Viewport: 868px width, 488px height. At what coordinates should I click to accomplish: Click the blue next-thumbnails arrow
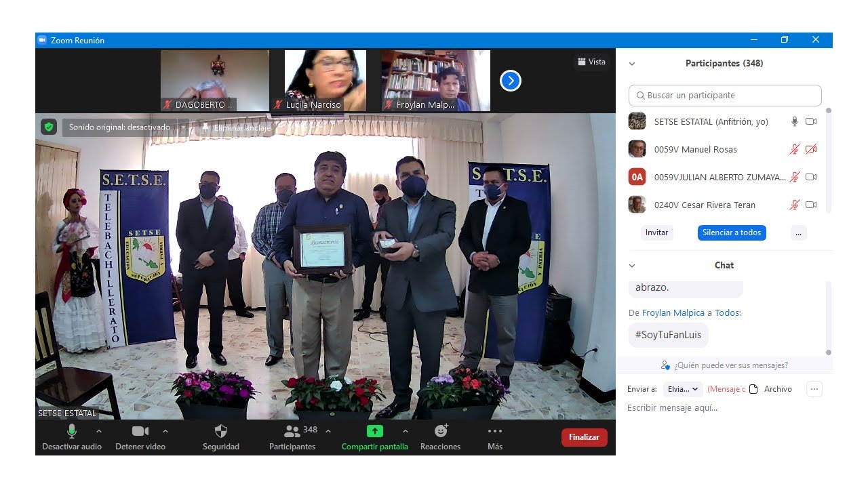coord(510,81)
